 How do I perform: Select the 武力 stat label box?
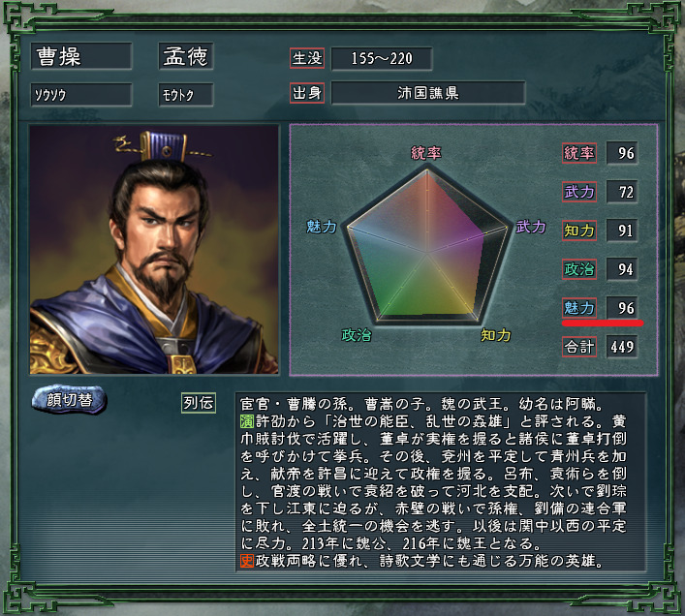click(x=579, y=192)
